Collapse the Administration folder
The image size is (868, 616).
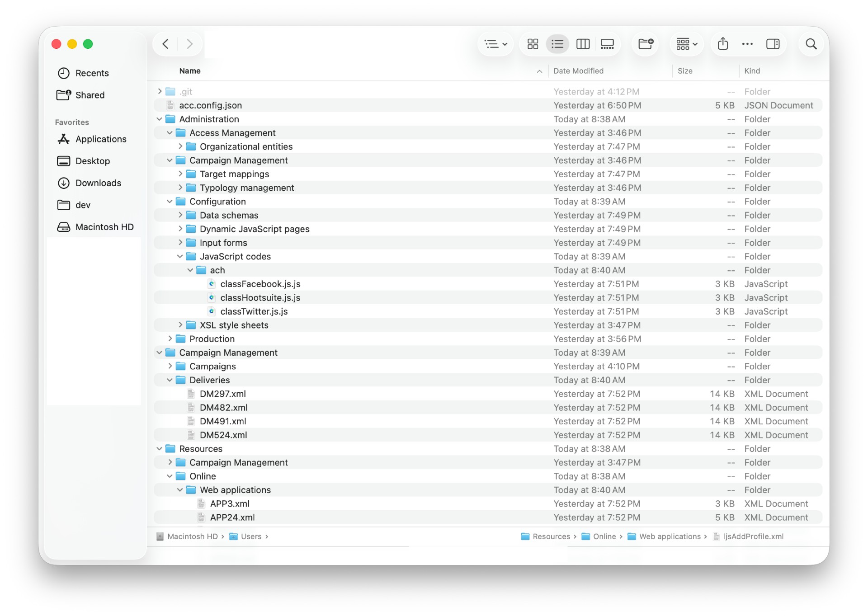[x=160, y=119]
